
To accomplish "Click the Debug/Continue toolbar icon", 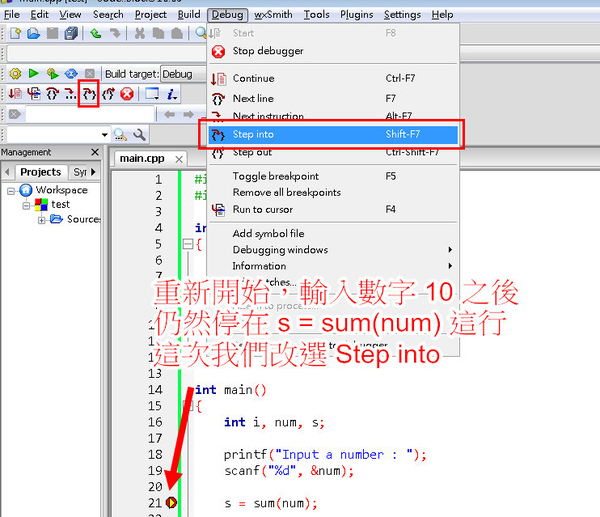I will (15, 93).
